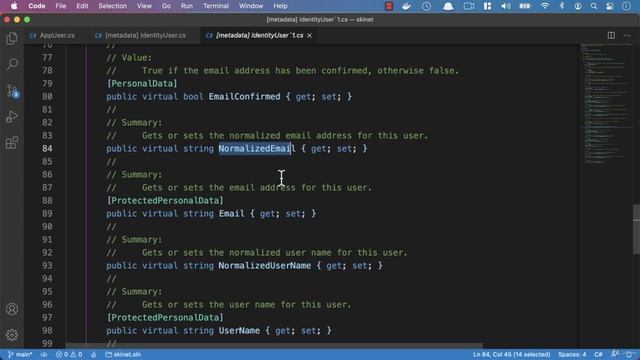Click the EmailConfirmed property name
This screenshot has height=360, width=640.
tap(244, 97)
